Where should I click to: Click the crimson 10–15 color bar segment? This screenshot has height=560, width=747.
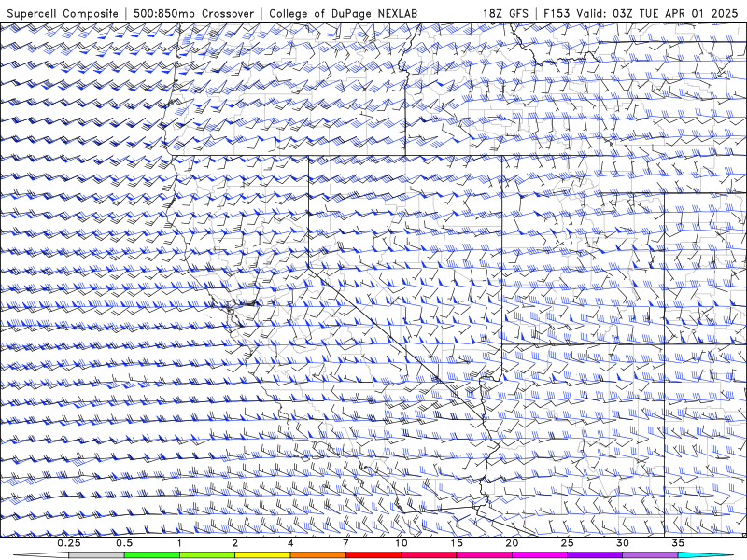click(429, 555)
